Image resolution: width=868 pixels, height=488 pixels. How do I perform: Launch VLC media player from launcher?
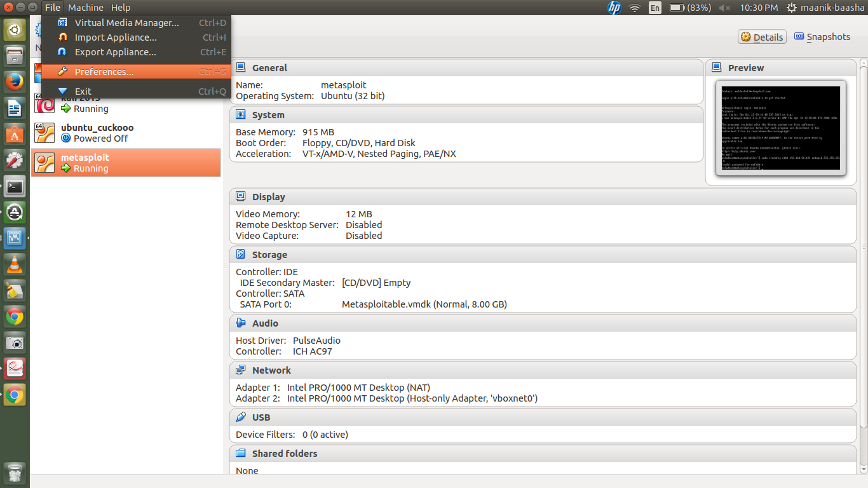pyautogui.click(x=15, y=265)
